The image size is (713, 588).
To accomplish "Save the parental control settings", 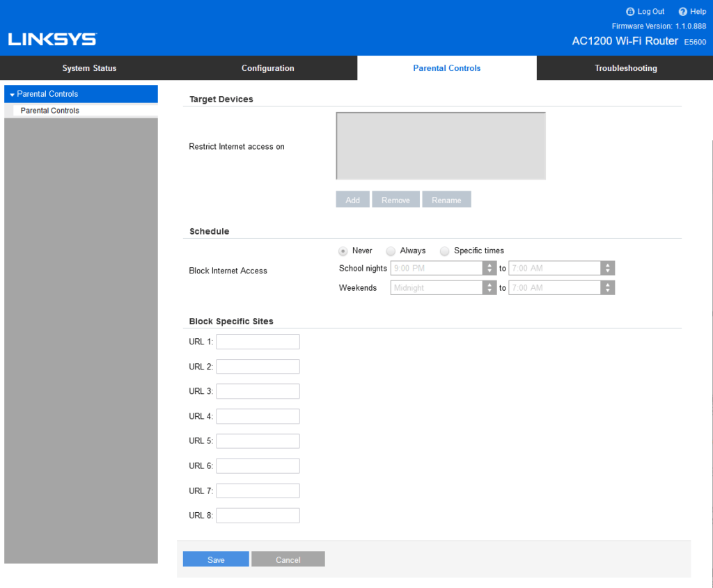I will point(216,559).
